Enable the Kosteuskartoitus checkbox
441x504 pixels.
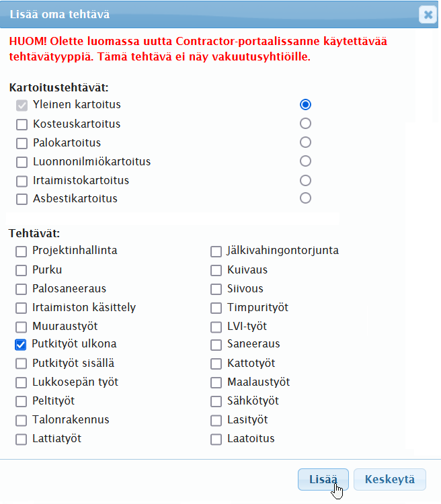click(x=22, y=124)
